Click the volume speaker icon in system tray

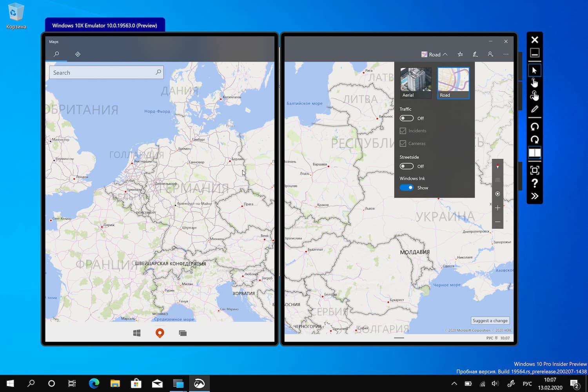(495, 384)
